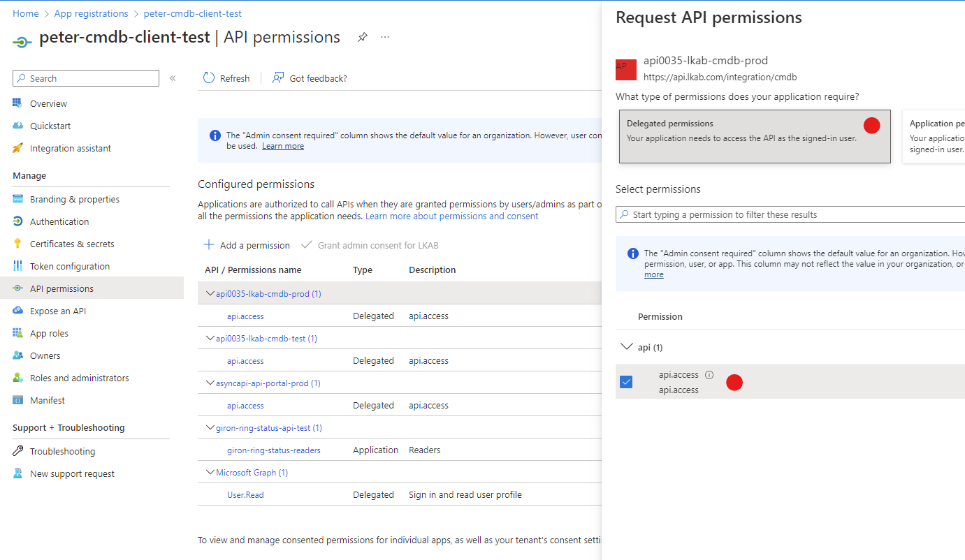
Task: Open Certificates & secrets from the sidebar
Action: (x=73, y=243)
